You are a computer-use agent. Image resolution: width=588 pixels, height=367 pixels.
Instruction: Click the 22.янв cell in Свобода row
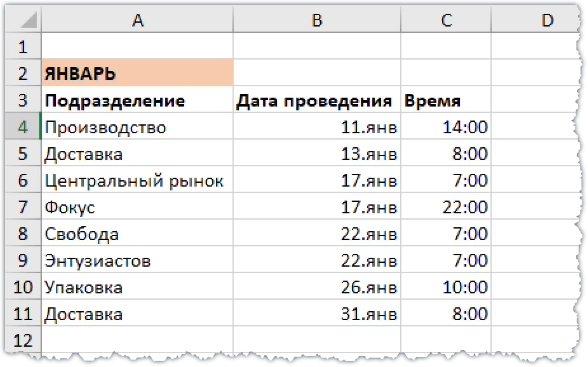[317, 233]
